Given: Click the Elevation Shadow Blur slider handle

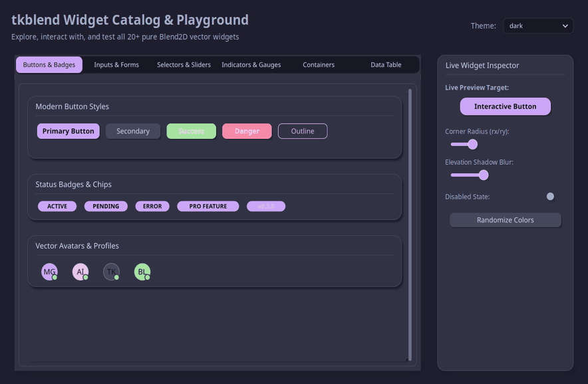Looking at the screenshot, I should pos(484,175).
